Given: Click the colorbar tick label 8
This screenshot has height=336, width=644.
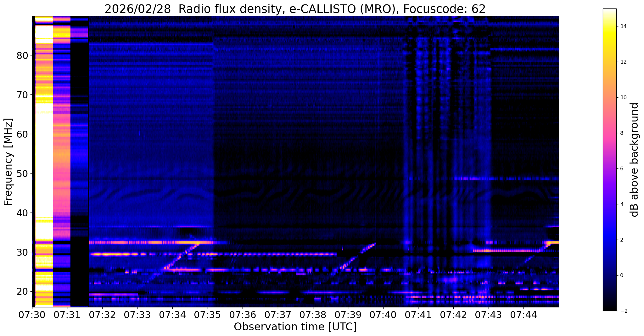Looking at the screenshot, I should tap(621, 133).
